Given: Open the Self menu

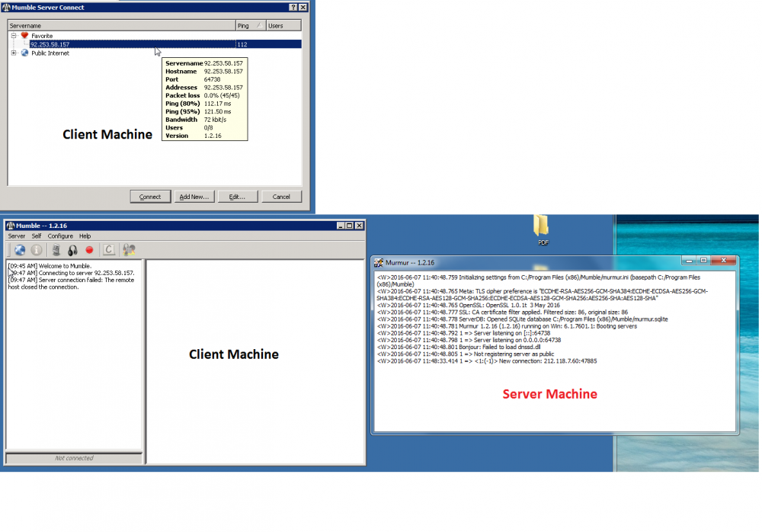Looking at the screenshot, I should pos(37,236).
